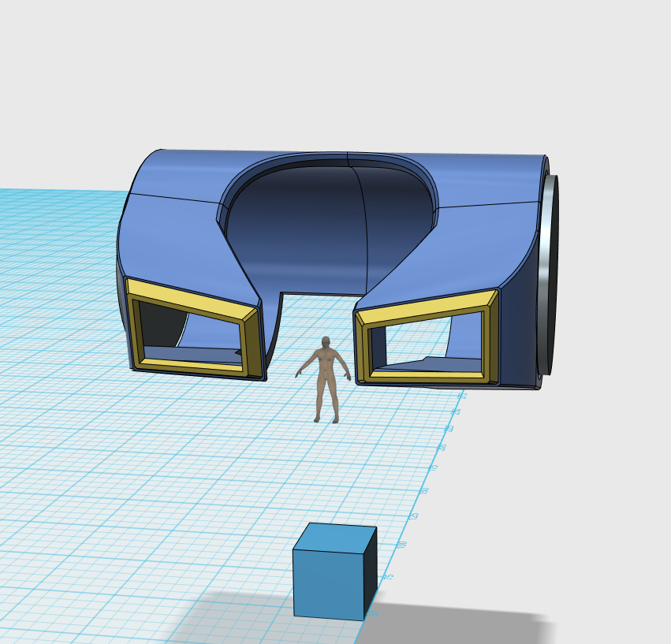Select the gray disc on the shell's end
Image resolution: width=671 pixels, height=644 pixels.
549,274
